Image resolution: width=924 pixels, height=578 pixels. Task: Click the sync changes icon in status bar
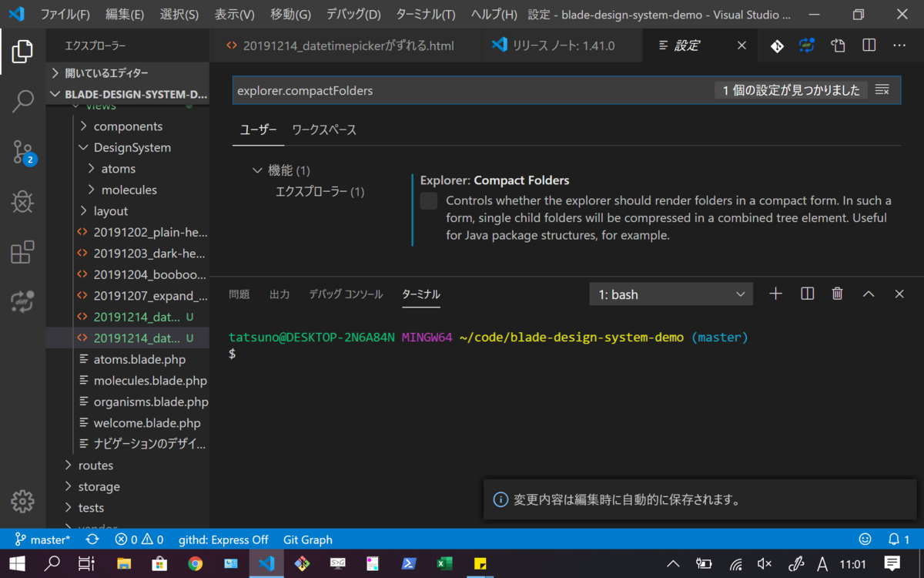click(x=92, y=539)
